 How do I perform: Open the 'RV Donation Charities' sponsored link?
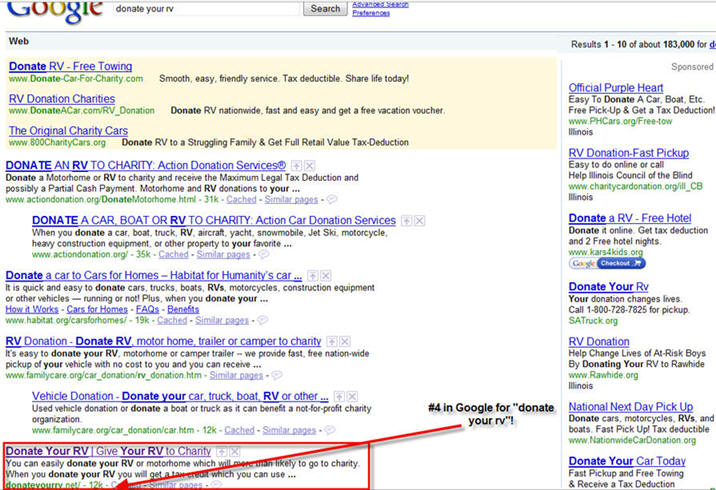pyautogui.click(x=62, y=99)
